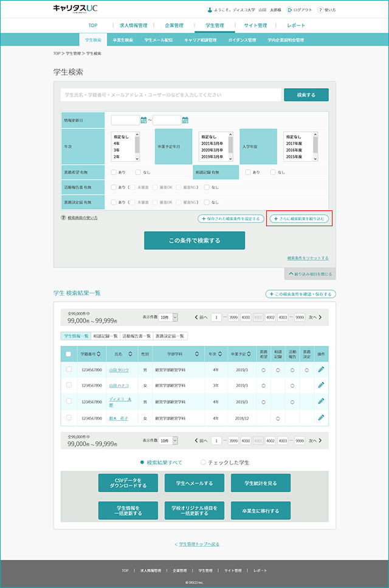
Task: Click the ログアウト logout icon
Action: tap(289, 10)
